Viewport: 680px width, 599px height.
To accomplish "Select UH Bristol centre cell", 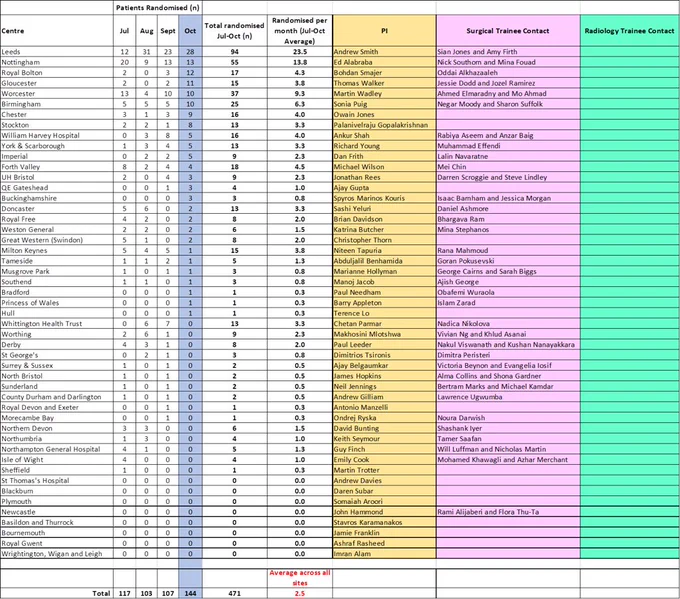I will (57, 177).
